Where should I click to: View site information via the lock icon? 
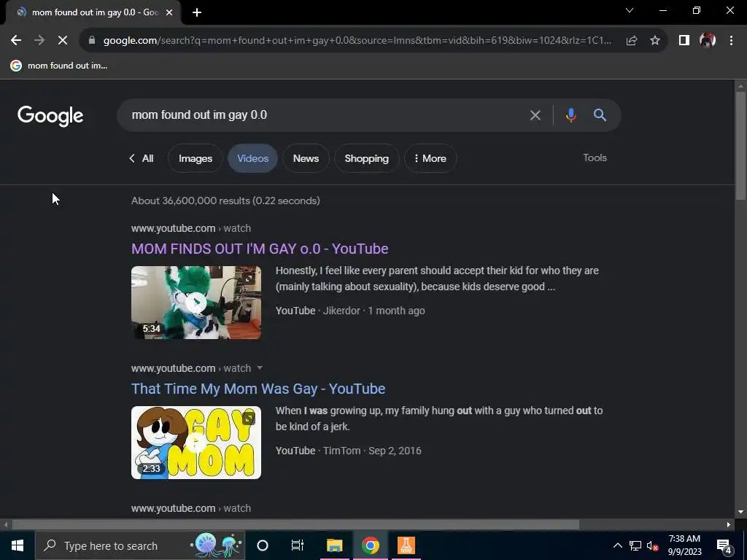click(x=92, y=41)
